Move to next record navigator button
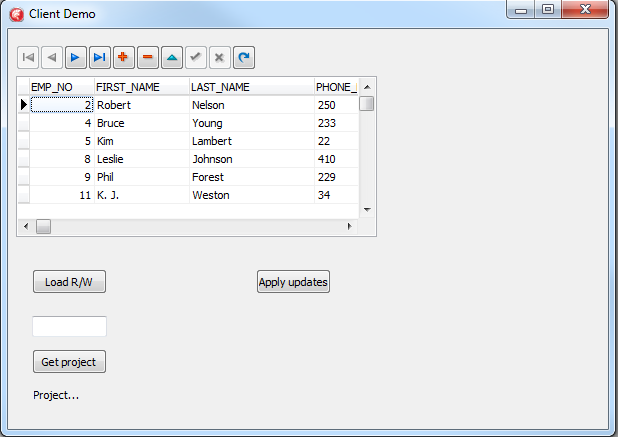The height and width of the screenshot is (437, 618). 76,58
